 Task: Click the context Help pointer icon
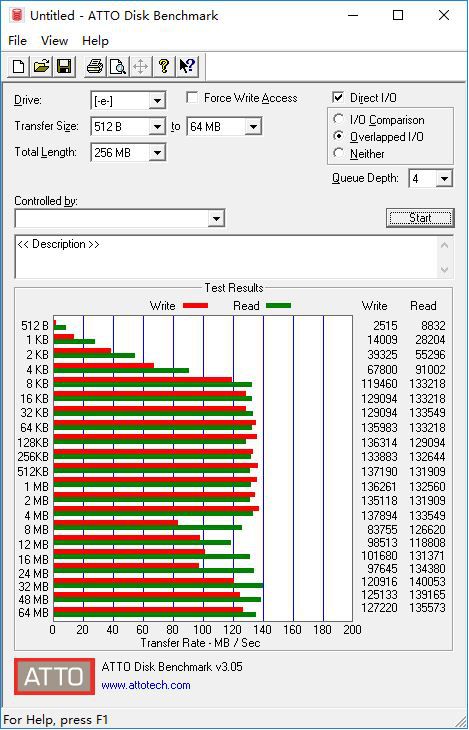coord(187,66)
